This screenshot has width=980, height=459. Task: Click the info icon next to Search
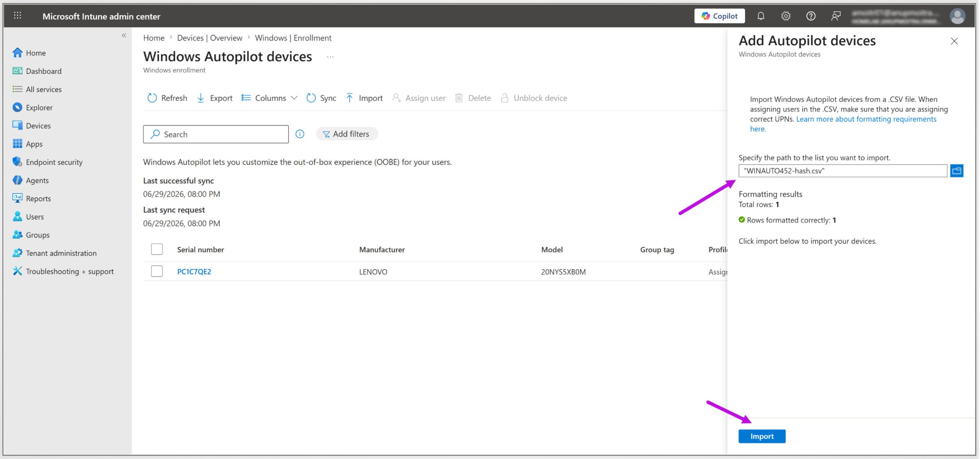point(300,134)
